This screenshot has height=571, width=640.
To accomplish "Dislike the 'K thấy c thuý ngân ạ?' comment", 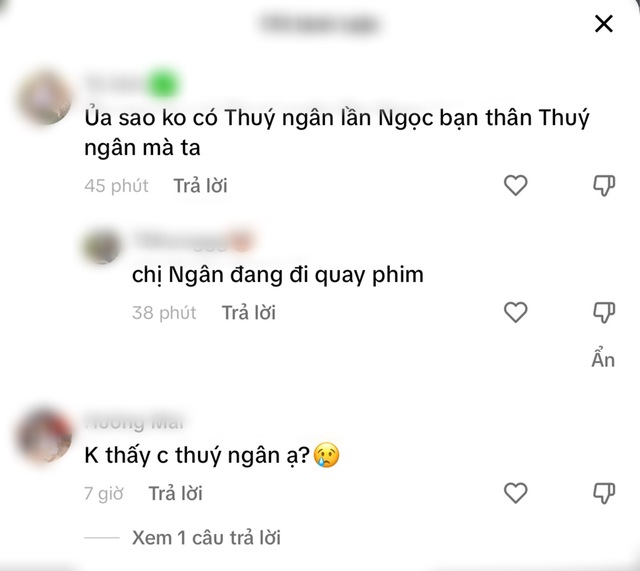I will (604, 493).
